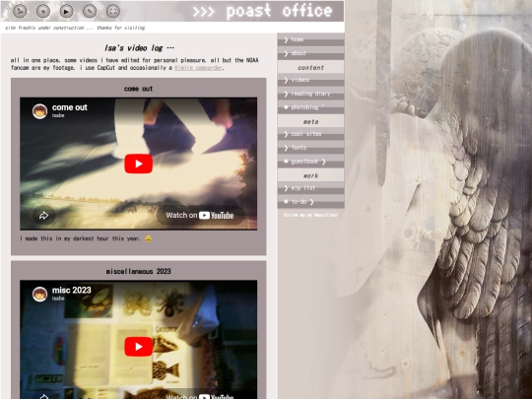Open fonts page in sidebar
532x399 pixels.
(x=310, y=147)
